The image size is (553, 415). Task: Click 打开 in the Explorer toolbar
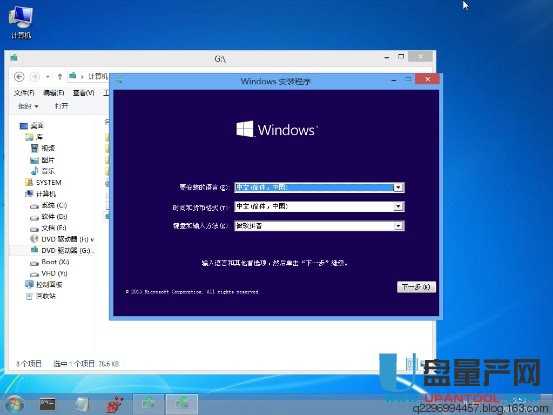point(61,106)
